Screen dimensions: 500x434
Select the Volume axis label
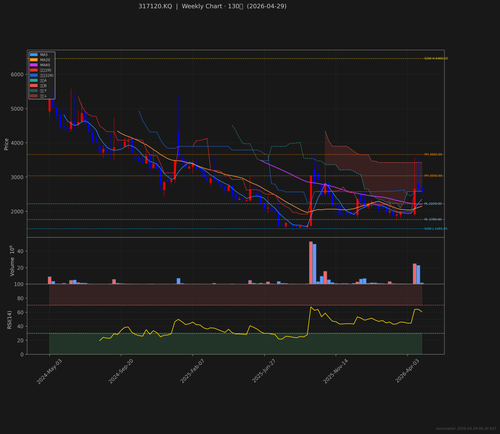(x=12, y=261)
